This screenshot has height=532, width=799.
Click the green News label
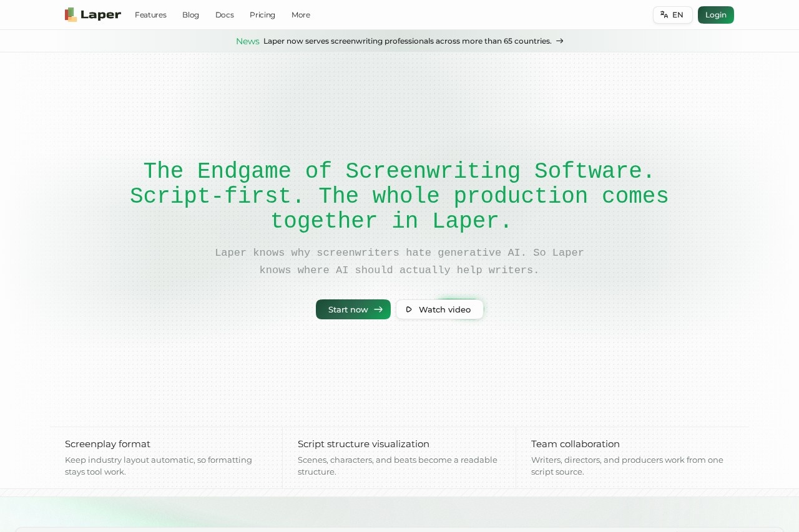tap(248, 41)
